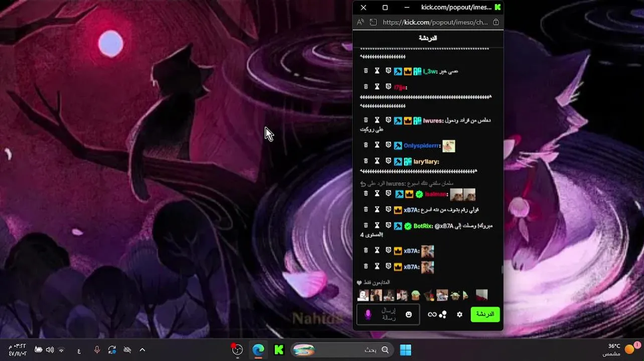644x361 pixels.
Task: Delete last xB7A emote message
Action: [x=366, y=267]
